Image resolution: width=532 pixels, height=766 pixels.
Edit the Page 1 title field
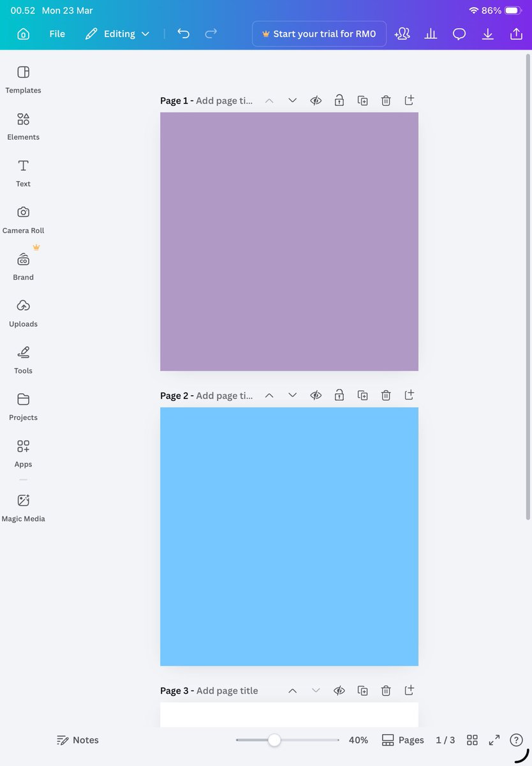pos(225,100)
